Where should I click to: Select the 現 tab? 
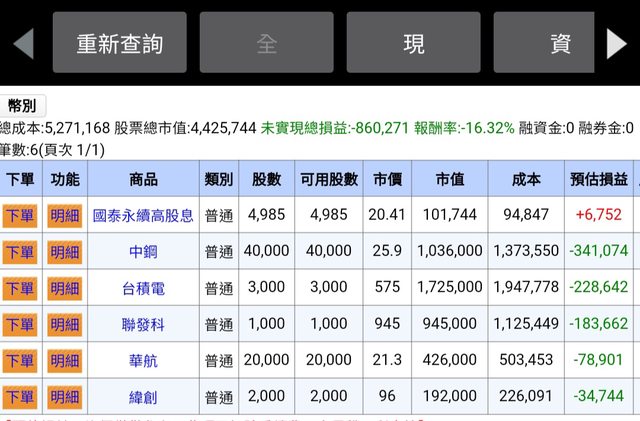[x=413, y=43]
